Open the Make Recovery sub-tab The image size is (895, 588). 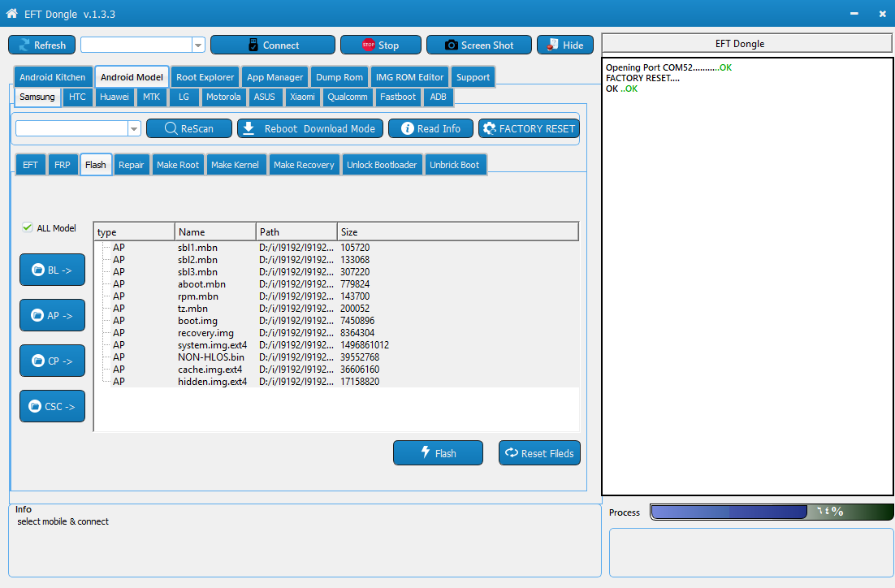(304, 164)
